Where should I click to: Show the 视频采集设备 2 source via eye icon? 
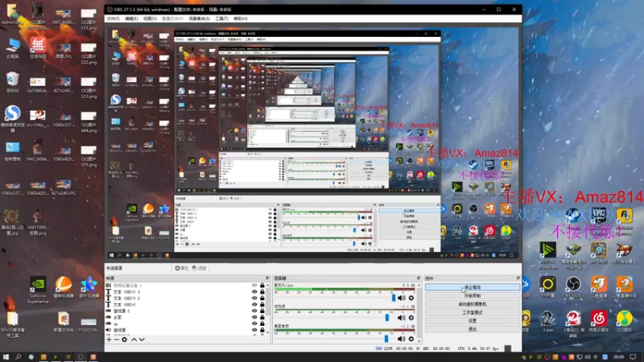(x=254, y=286)
